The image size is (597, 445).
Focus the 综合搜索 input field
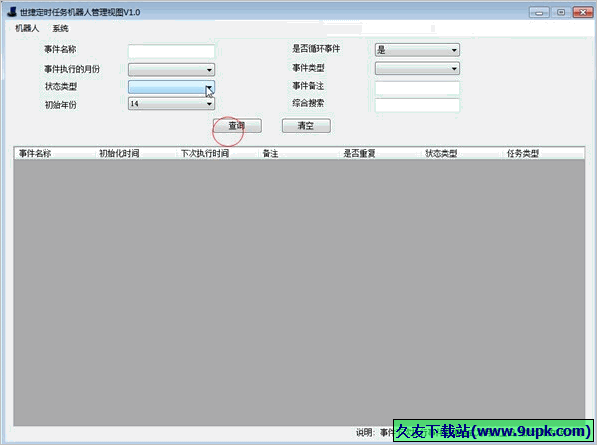(x=417, y=105)
